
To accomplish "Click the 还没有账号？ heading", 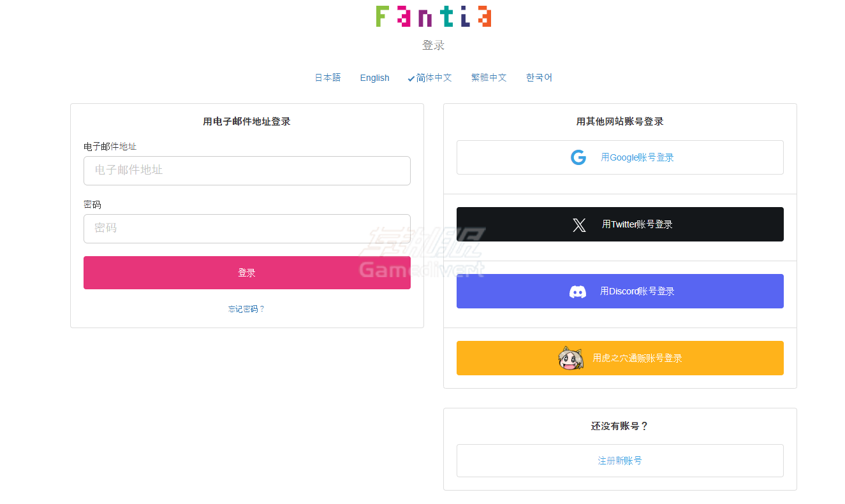I will click(x=620, y=426).
